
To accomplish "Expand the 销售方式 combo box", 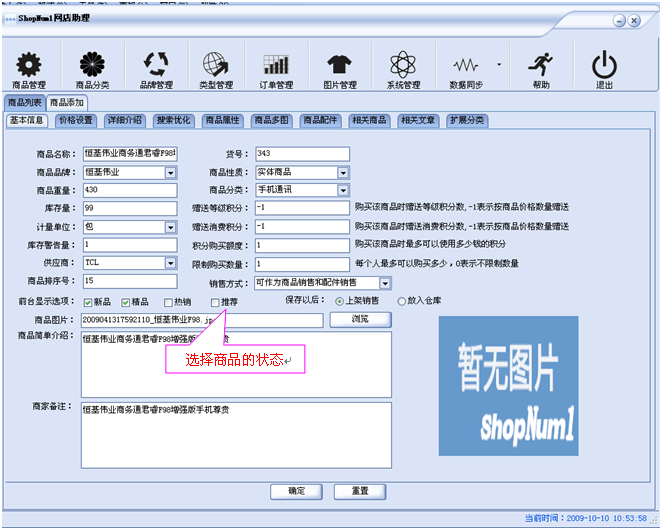I will click(385, 284).
